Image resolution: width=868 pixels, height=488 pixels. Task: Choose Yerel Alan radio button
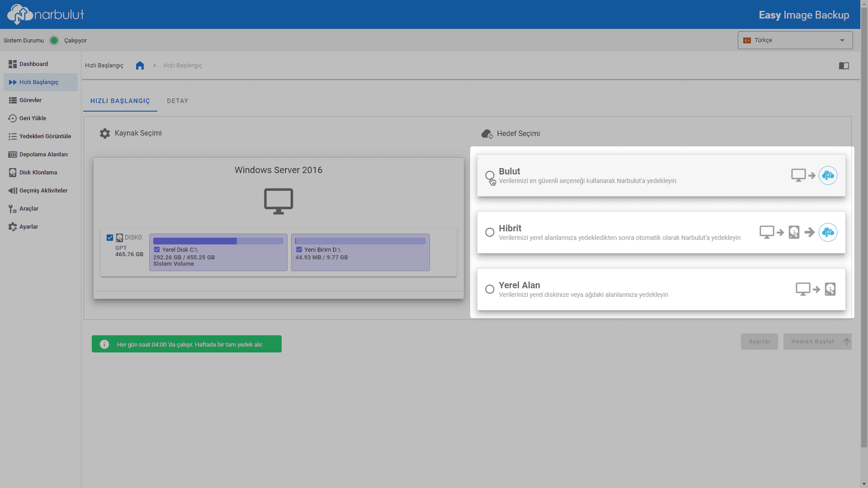(x=490, y=289)
